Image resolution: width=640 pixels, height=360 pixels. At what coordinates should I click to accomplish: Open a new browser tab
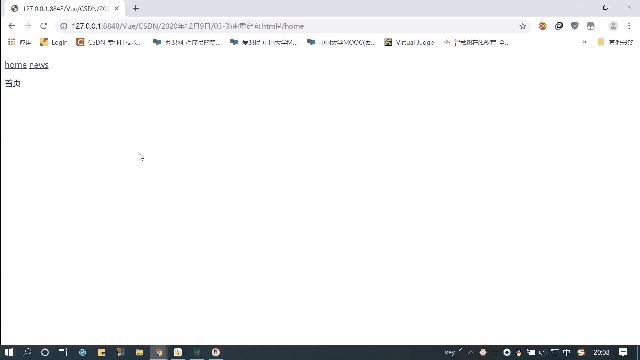click(x=136, y=8)
